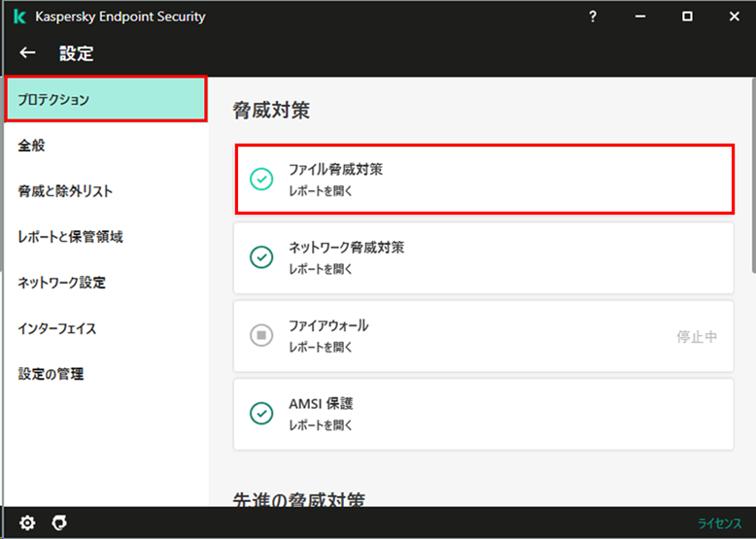The width and height of the screenshot is (756, 539).
Task: Select the プロテクション sidebar item
Action: [106, 99]
